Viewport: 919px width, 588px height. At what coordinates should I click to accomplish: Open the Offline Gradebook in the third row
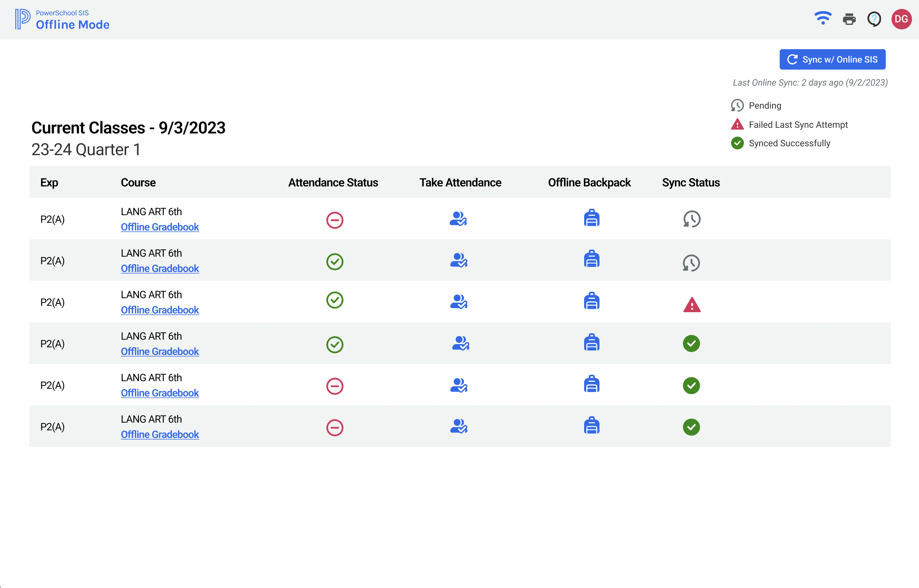coord(160,310)
